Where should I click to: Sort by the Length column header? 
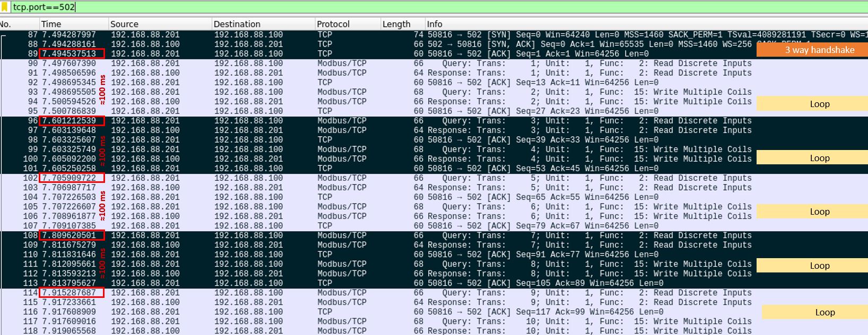402,24
